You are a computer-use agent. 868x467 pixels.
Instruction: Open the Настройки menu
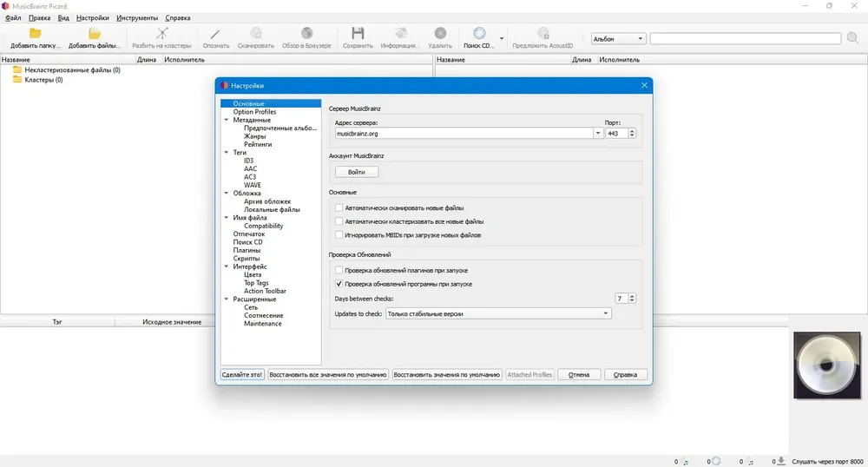tap(93, 17)
